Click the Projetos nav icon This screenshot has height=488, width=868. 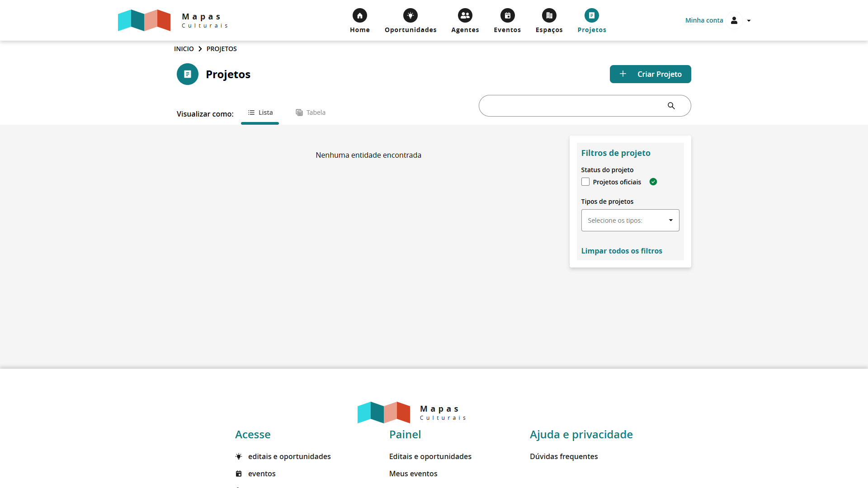pyautogui.click(x=591, y=16)
